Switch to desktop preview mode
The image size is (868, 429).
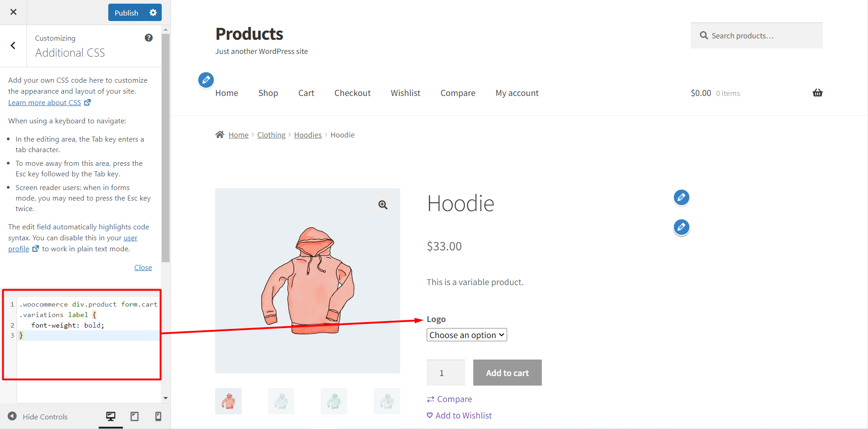tap(111, 416)
